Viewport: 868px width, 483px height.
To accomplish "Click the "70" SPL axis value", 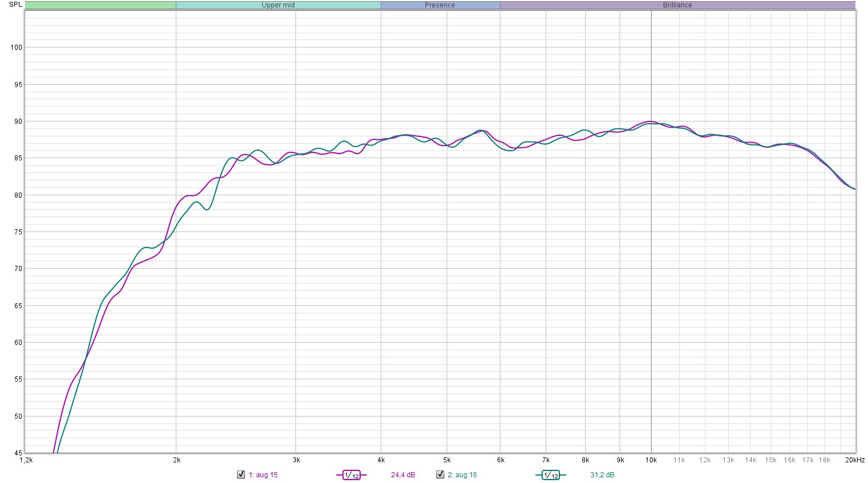I will coord(18,269).
